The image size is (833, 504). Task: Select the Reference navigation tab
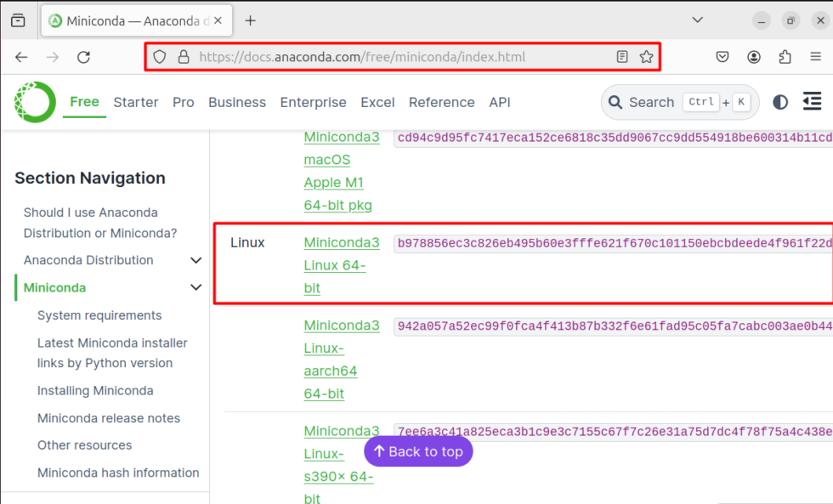[x=441, y=102]
